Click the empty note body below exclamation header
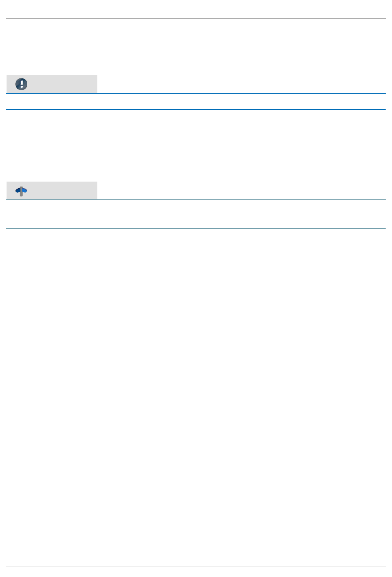392x577 pixels. pyautogui.click(x=196, y=102)
